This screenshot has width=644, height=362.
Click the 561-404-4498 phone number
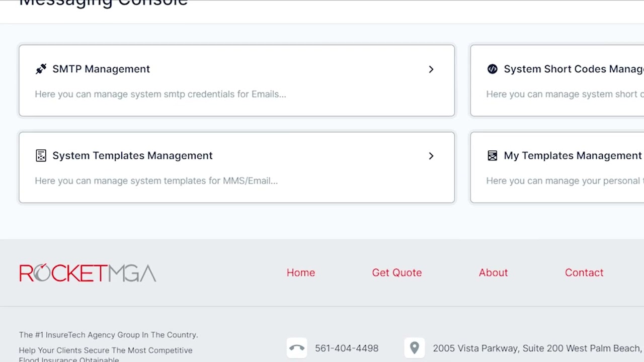point(347,348)
